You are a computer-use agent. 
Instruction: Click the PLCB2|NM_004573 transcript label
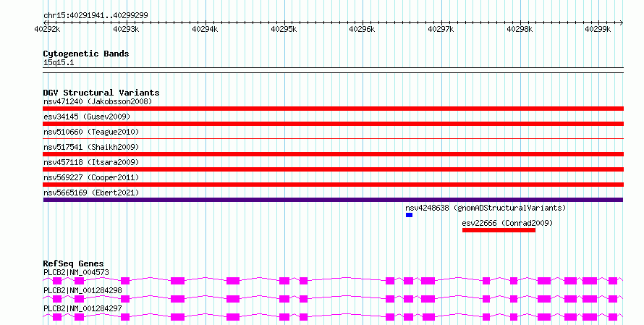click(77, 272)
